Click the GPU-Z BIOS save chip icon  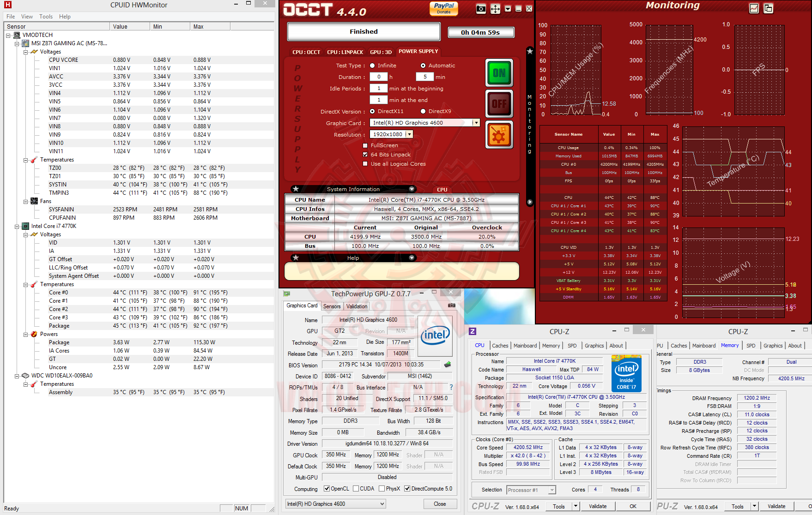click(x=448, y=364)
